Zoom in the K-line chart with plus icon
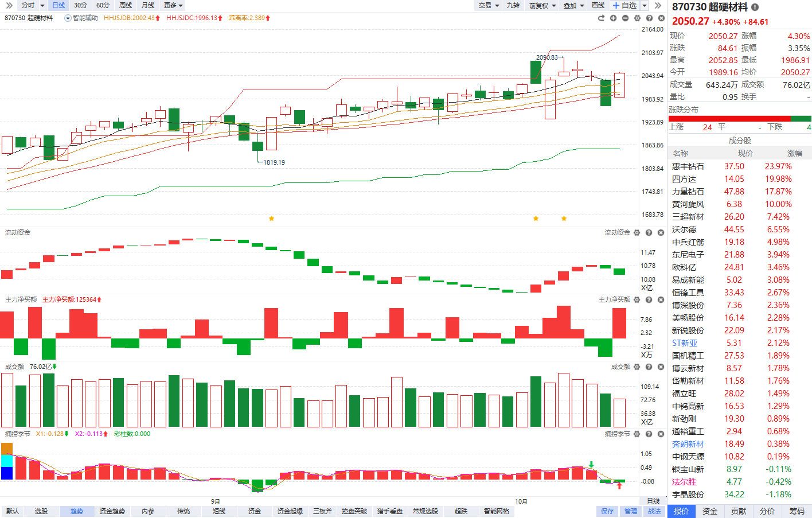This screenshot has width=812, height=518. [x=613, y=18]
